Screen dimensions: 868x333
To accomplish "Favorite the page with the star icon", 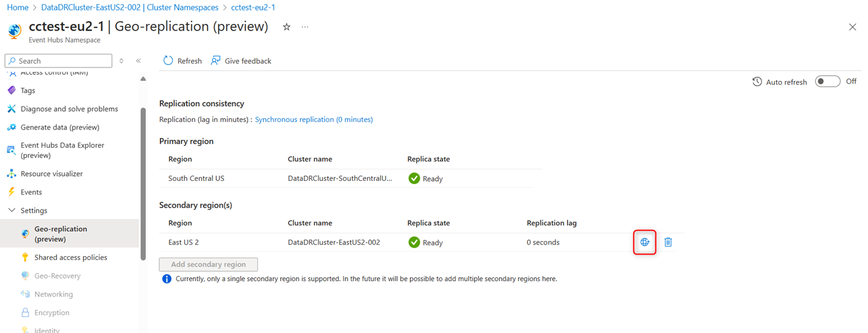I will 286,27.
